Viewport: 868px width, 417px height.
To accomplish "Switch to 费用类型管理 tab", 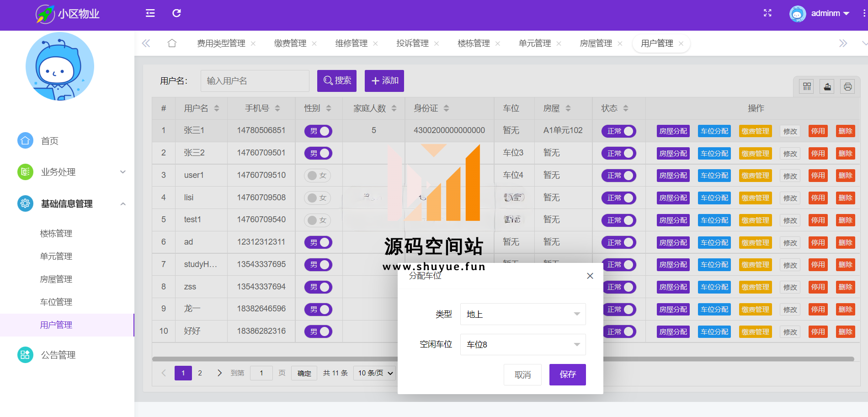I will pos(221,43).
